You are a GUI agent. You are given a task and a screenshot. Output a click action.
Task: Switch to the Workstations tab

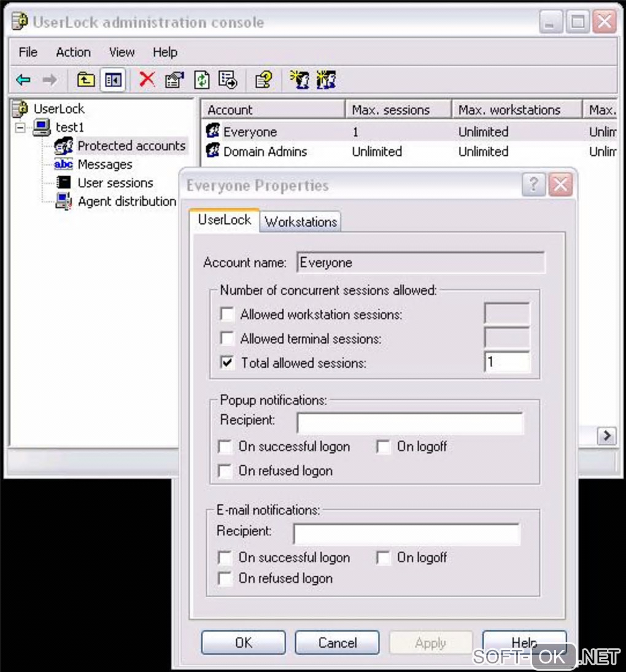[300, 222]
